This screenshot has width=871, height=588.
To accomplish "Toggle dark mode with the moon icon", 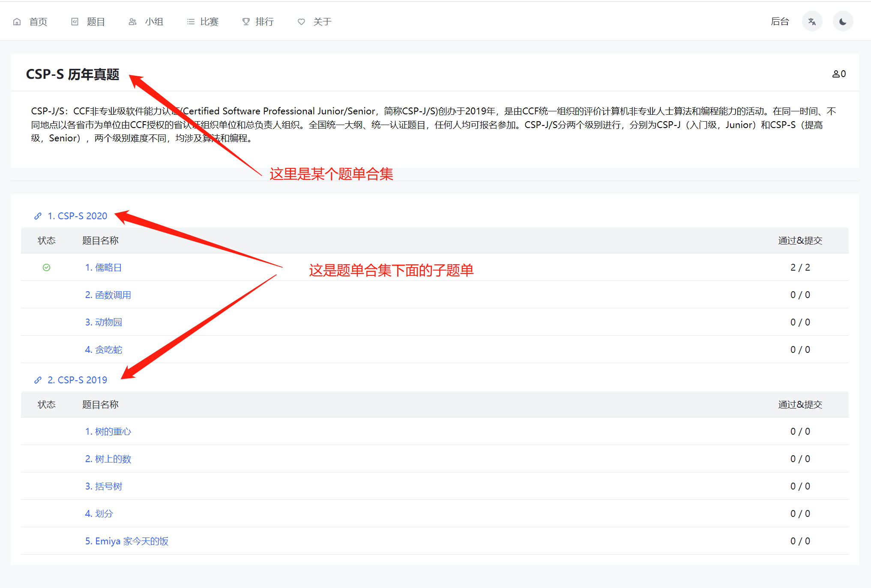I will 843,21.
